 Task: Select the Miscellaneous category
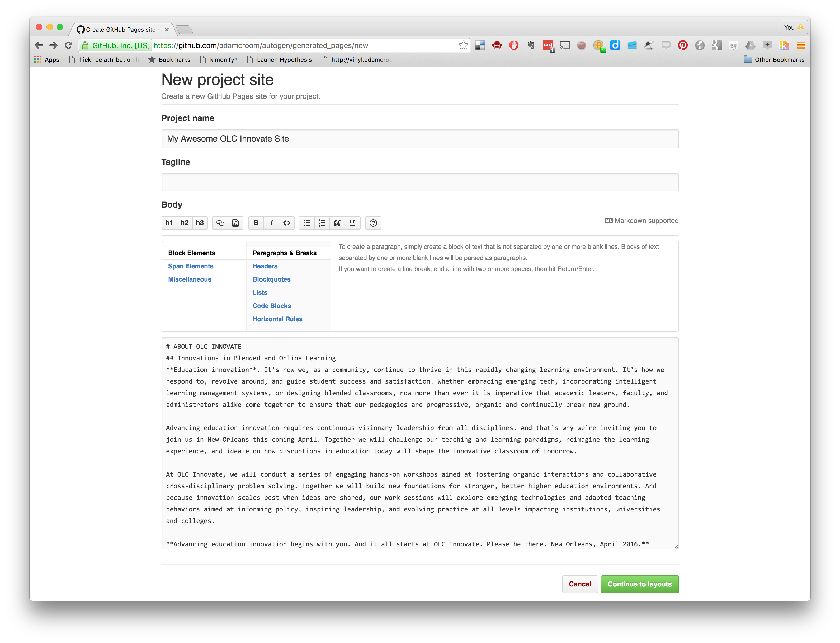click(x=190, y=279)
